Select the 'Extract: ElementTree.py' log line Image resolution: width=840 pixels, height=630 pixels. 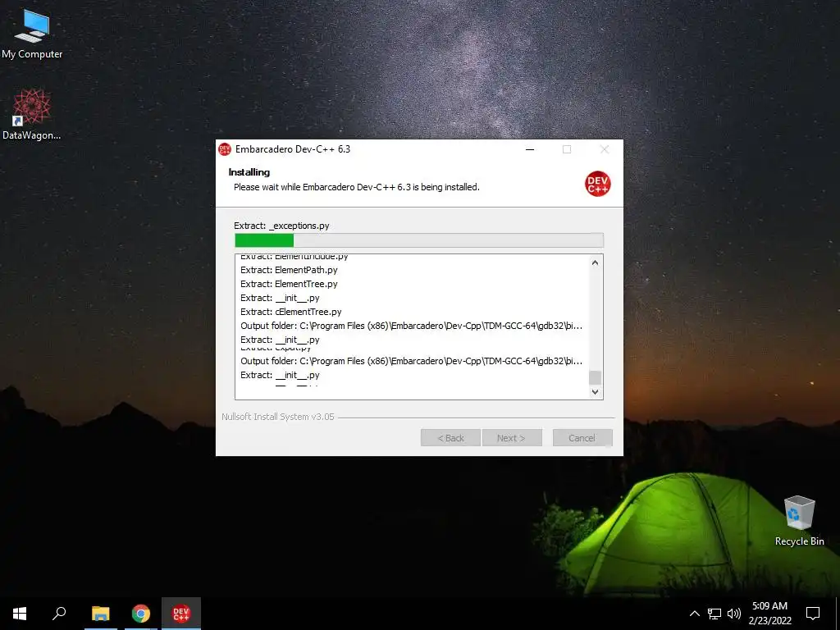pyautogui.click(x=289, y=284)
